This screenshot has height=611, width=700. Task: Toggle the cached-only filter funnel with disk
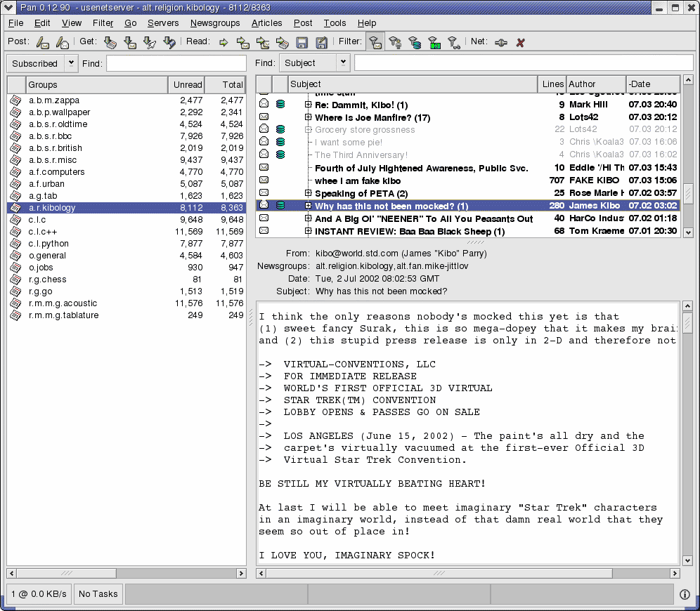point(415,42)
